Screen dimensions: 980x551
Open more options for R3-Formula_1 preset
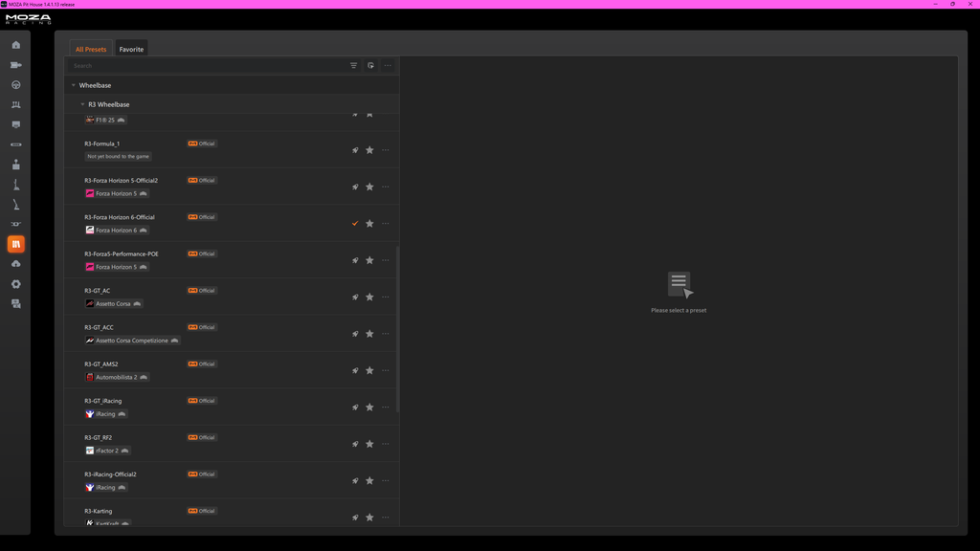point(386,150)
